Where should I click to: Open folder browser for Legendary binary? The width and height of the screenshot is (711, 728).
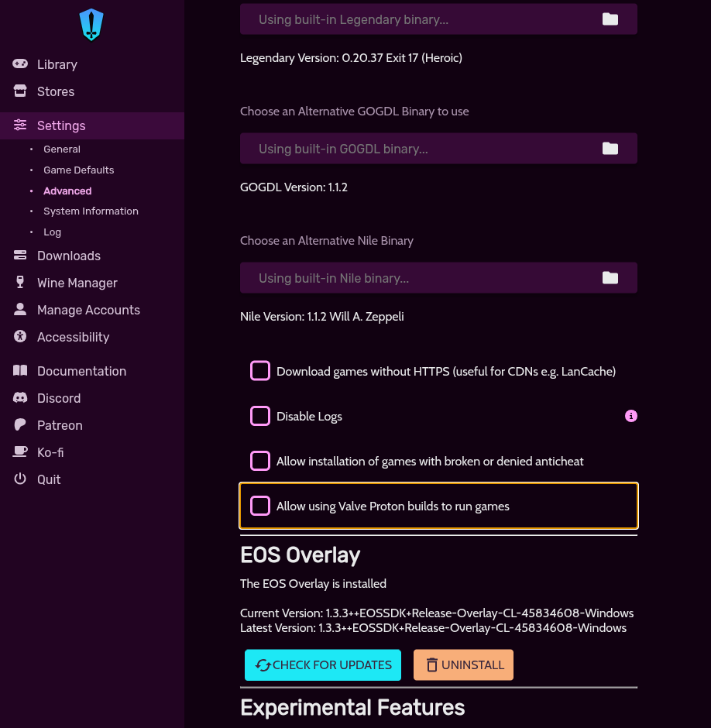(610, 19)
